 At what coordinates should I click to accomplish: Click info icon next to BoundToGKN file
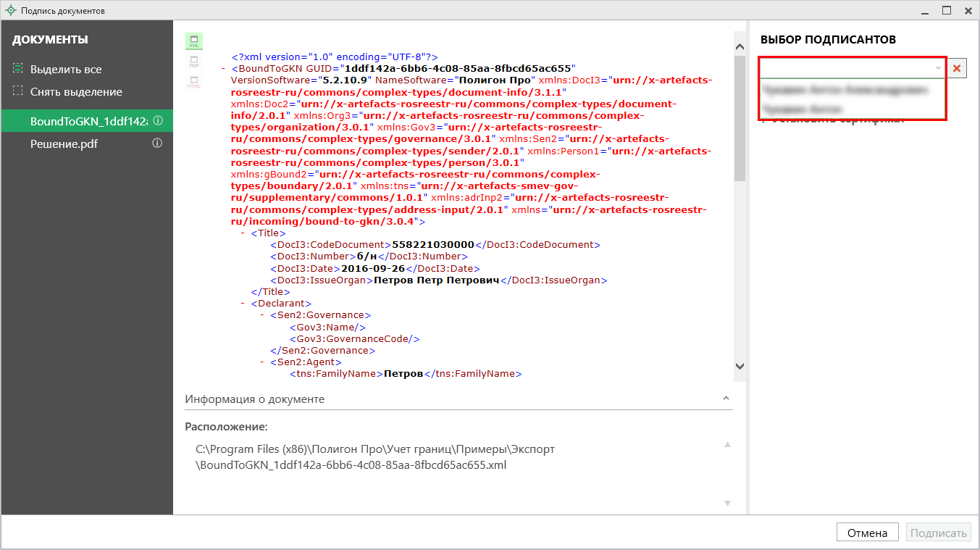(157, 121)
